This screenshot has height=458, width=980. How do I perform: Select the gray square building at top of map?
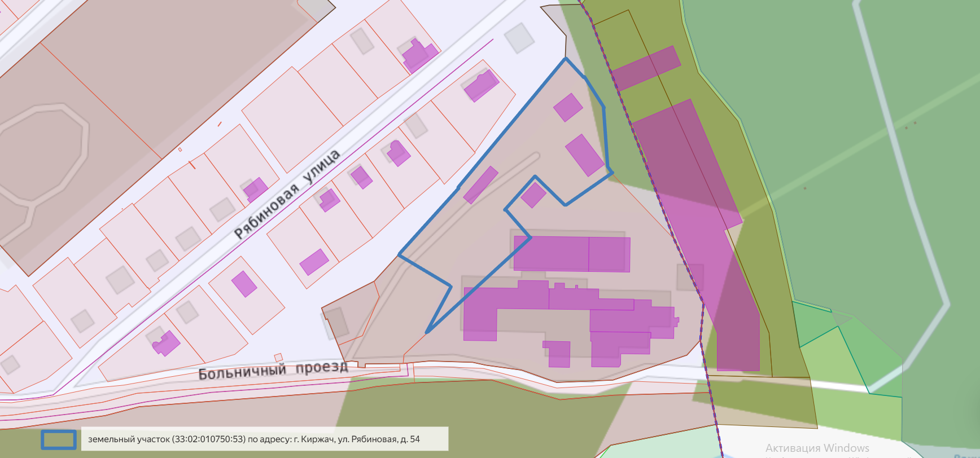[x=519, y=38]
